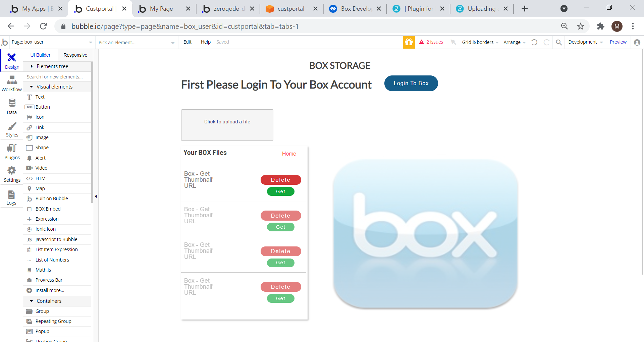This screenshot has height=342, width=644.
Task: Click Install more... in elements list
Action: click(57, 290)
